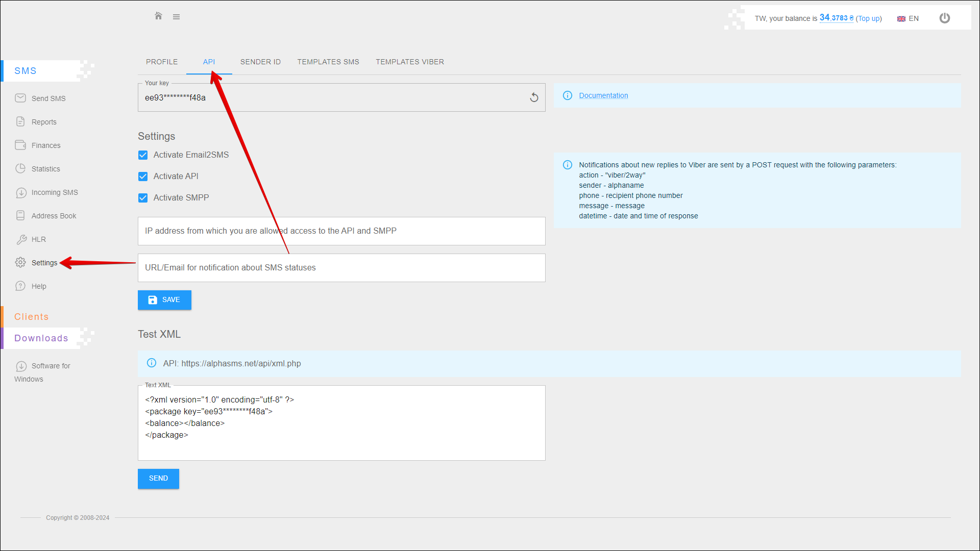This screenshot has width=980, height=551.
Task: Toggle the hamburger menu icon
Action: click(x=176, y=17)
